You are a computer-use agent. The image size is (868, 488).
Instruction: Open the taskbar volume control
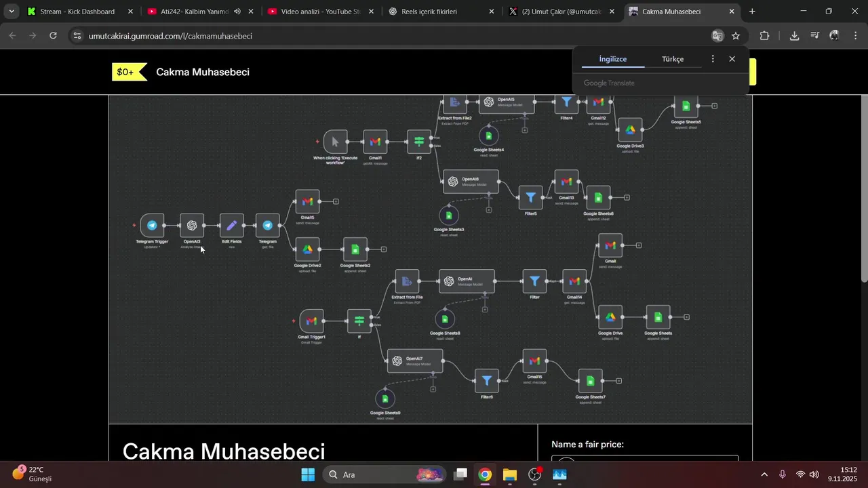(x=814, y=474)
